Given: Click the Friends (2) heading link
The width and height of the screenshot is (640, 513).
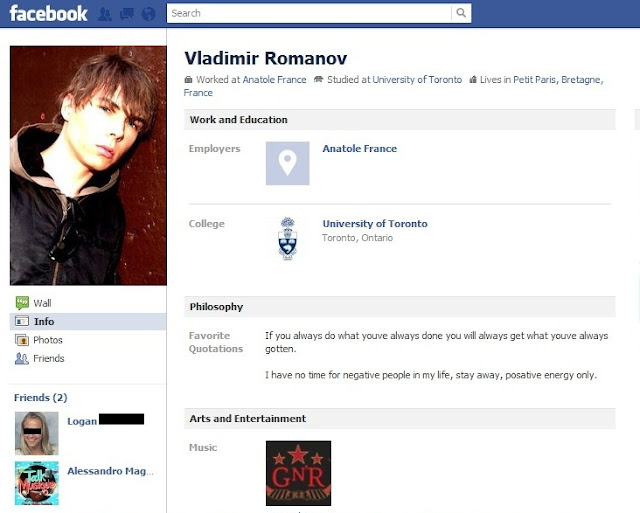Looking at the screenshot, I should pyautogui.click(x=40, y=398).
